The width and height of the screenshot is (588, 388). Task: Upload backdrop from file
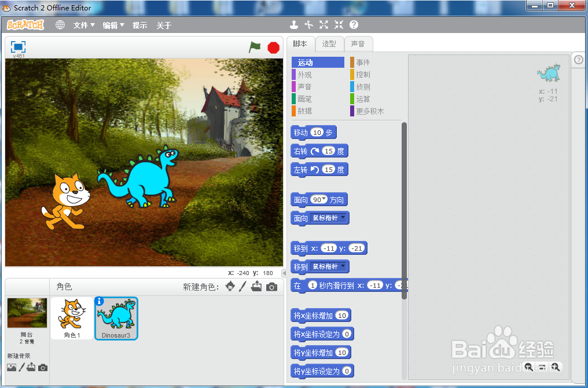pos(31,367)
